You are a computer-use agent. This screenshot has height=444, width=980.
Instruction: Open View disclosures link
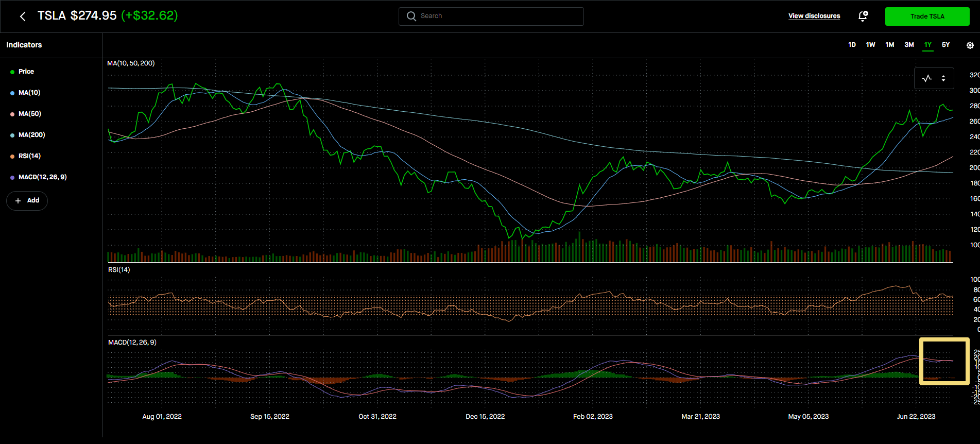[814, 16]
